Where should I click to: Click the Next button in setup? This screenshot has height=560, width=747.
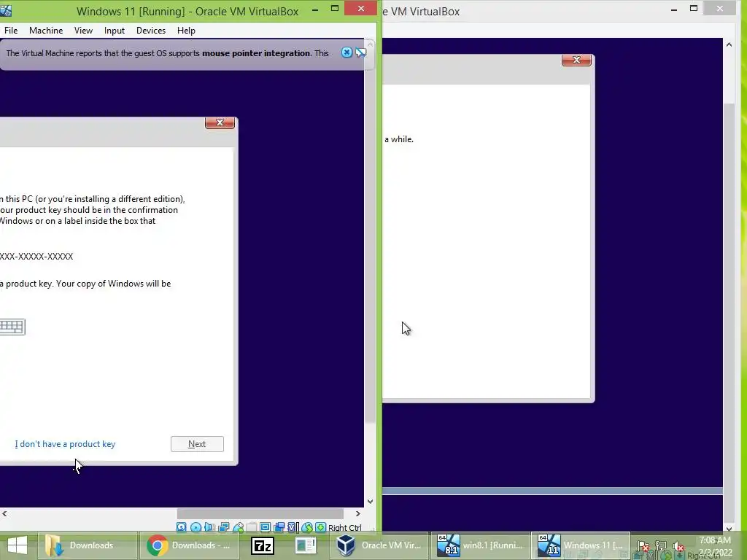coord(197,444)
